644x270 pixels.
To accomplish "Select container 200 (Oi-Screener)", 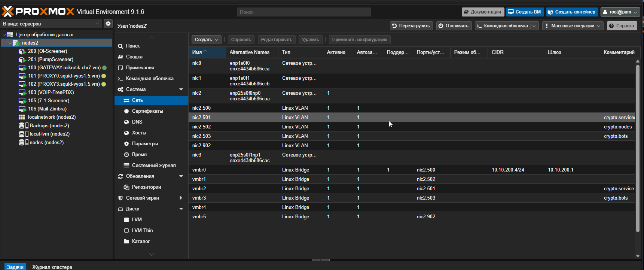I will point(47,51).
